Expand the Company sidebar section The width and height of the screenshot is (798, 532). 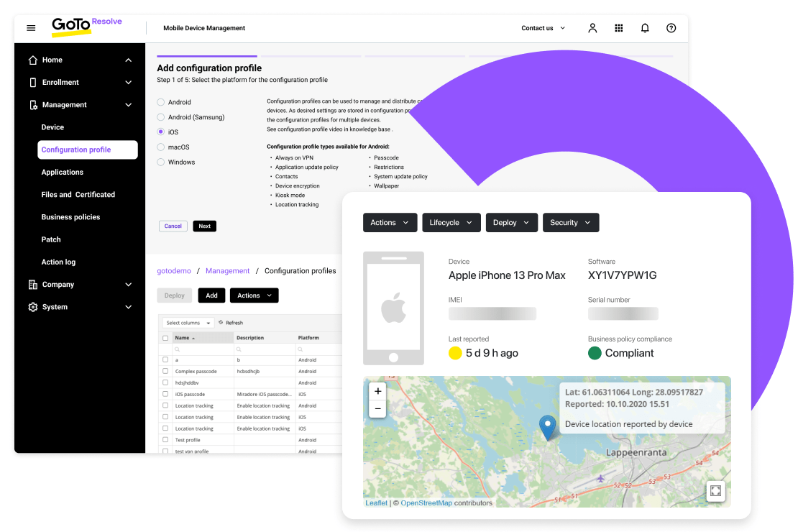click(79, 284)
